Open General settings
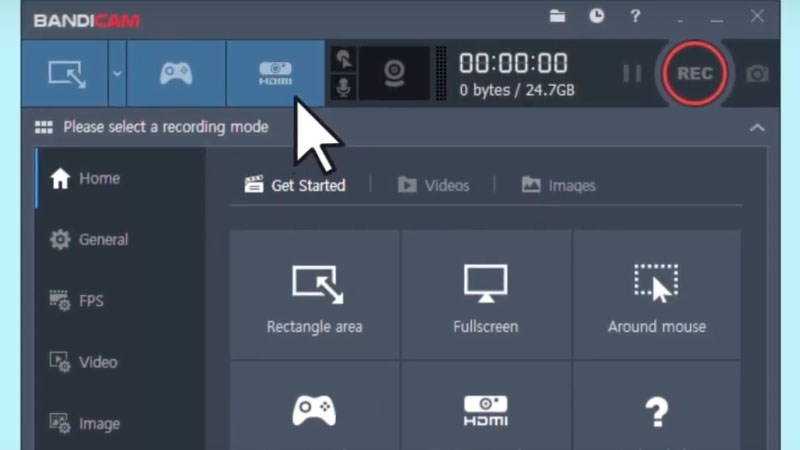 pos(120,239)
